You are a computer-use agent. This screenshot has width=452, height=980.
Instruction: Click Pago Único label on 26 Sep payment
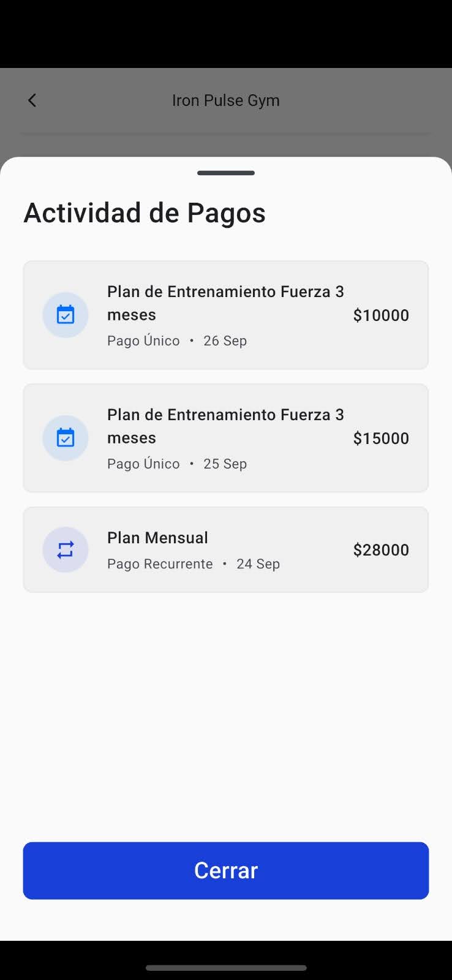[143, 341]
